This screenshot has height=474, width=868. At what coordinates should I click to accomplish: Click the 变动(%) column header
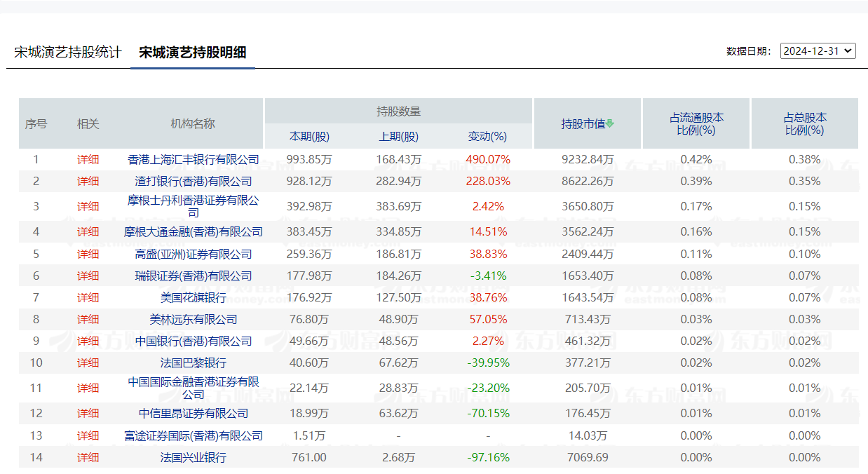coord(487,136)
